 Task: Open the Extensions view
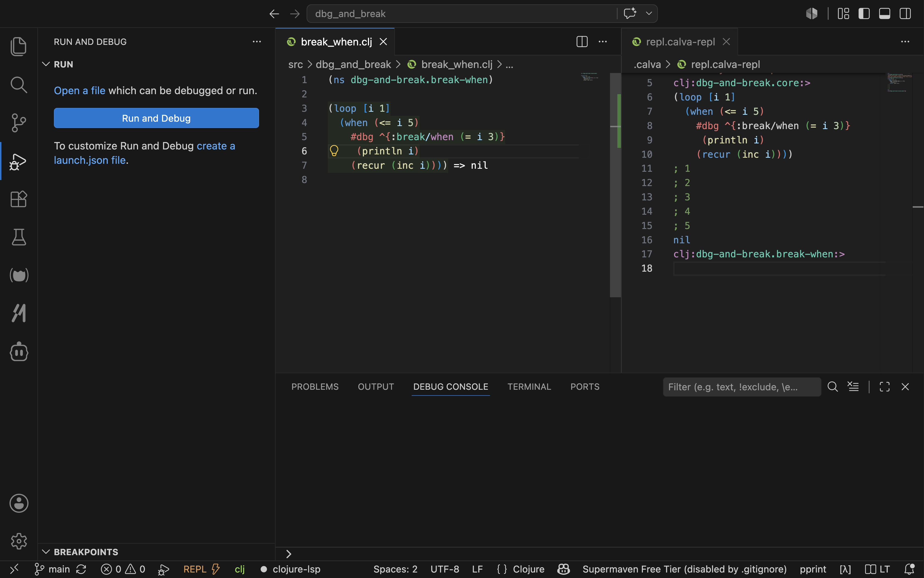click(18, 199)
